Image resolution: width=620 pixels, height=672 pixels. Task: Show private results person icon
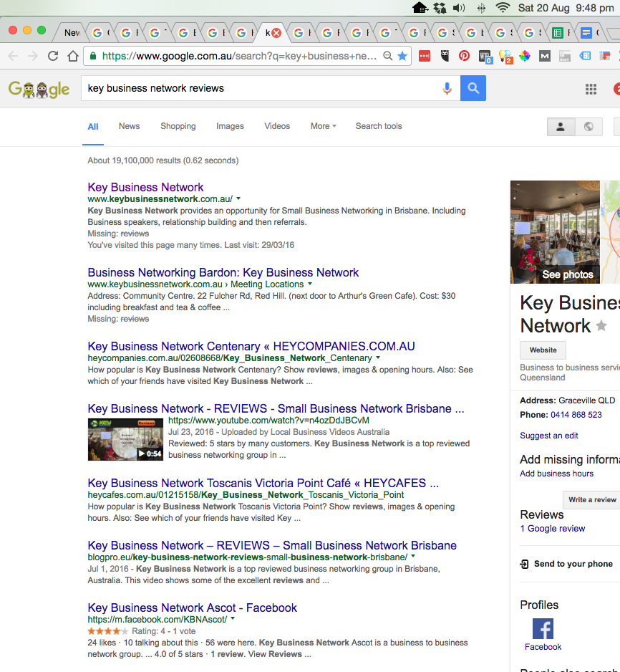(561, 127)
